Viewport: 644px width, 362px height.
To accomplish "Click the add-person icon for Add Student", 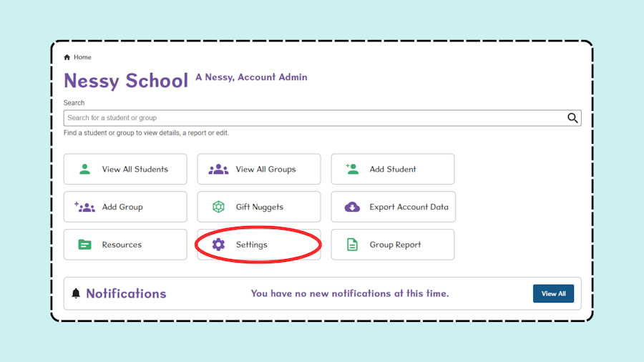I will point(352,169).
